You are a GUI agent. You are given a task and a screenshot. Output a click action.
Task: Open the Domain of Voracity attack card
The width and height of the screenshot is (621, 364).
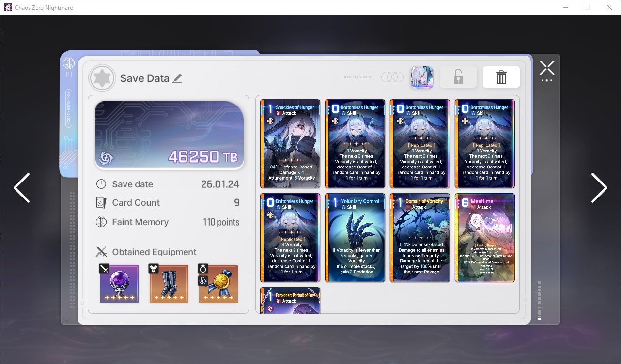[x=420, y=238]
